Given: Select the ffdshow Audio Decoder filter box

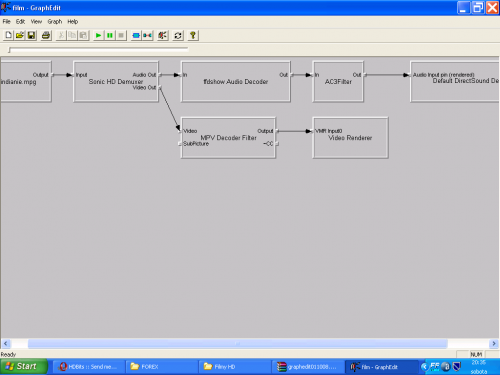Looking at the screenshot, I should 236,82.
